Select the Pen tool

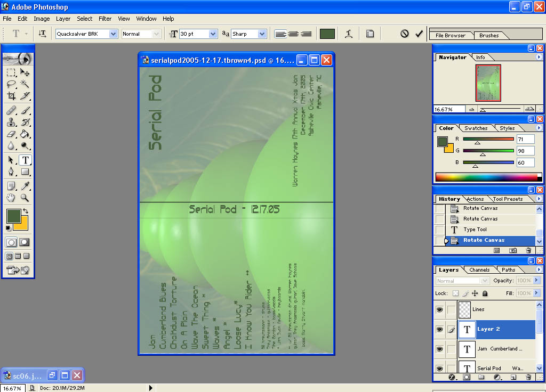pos(11,172)
